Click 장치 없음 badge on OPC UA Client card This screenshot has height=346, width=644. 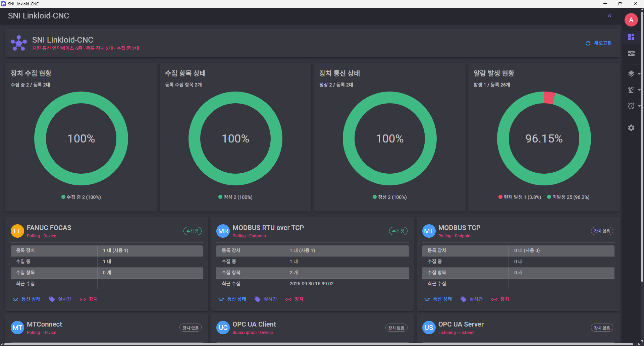[x=396, y=328]
